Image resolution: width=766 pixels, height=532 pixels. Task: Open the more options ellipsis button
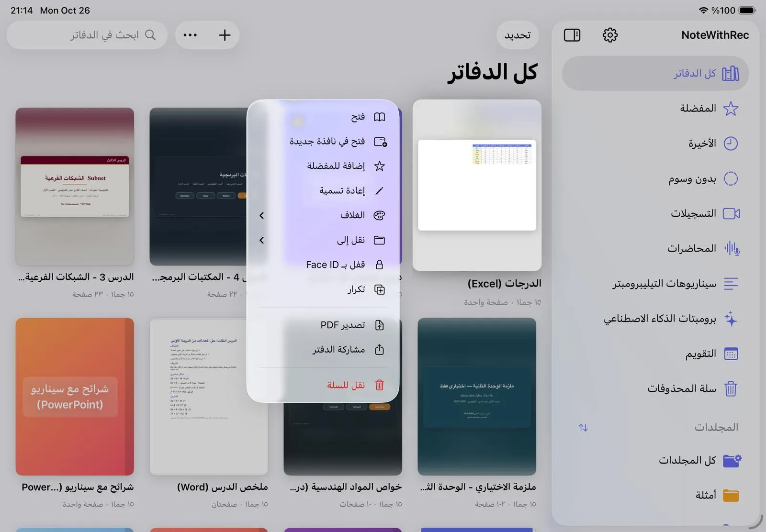(190, 35)
